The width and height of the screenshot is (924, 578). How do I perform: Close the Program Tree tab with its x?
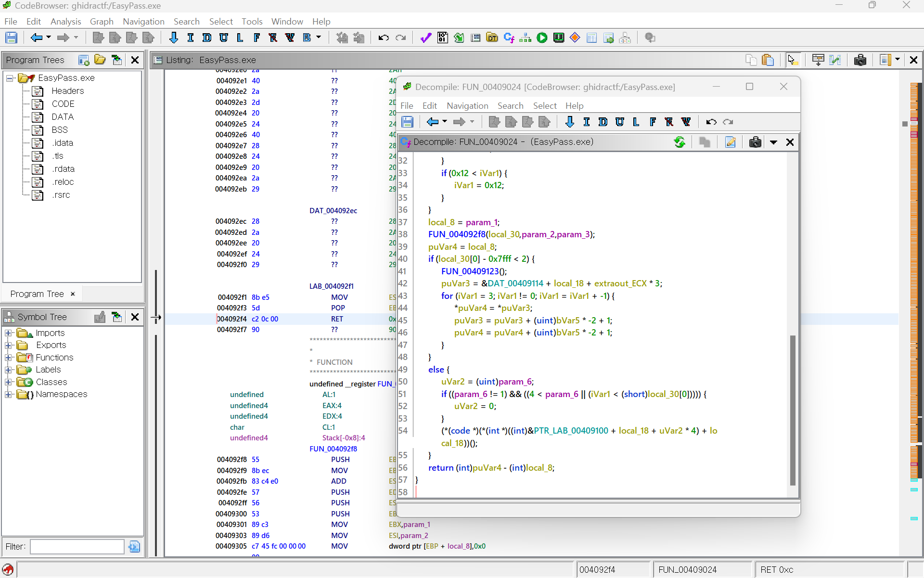coord(73,294)
